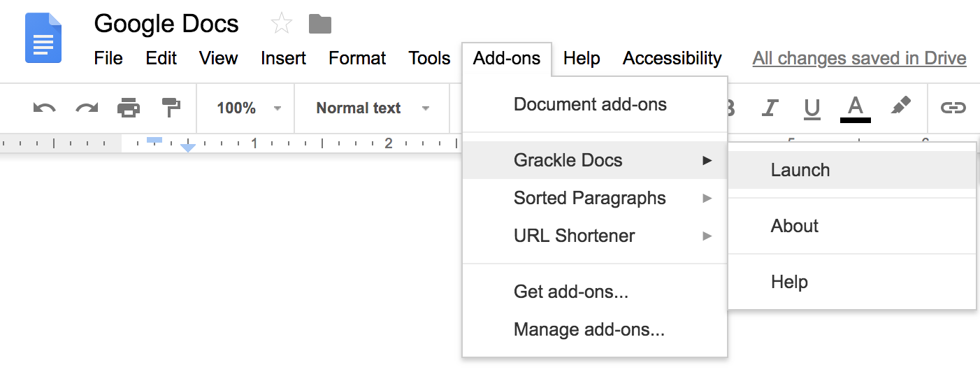
Task: Open text color picker
Action: click(855, 109)
